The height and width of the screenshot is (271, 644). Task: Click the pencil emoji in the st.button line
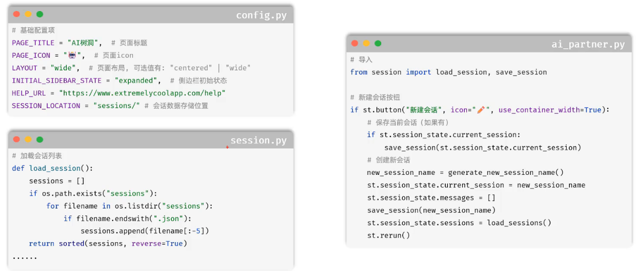tap(481, 110)
